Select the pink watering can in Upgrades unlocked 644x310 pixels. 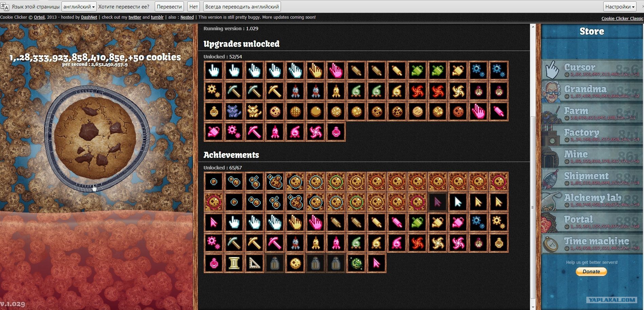(214, 132)
